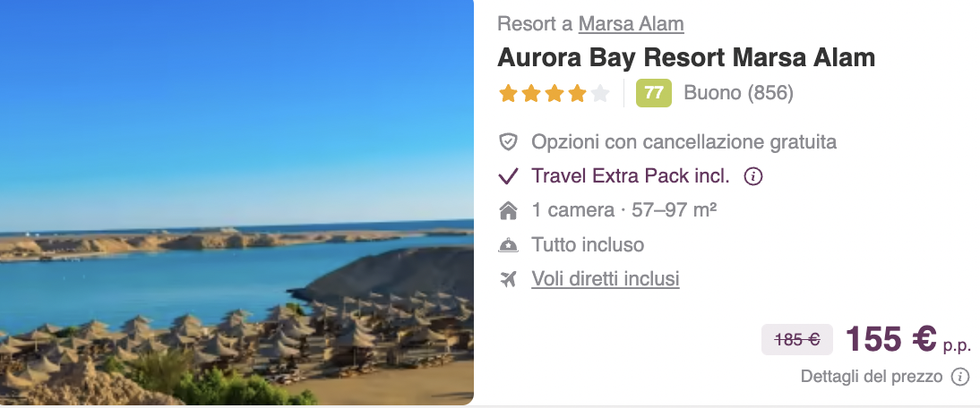The height and width of the screenshot is (408, 980).
Task: Open the Marsa Alam location link
Action: [x=631, y=23]
